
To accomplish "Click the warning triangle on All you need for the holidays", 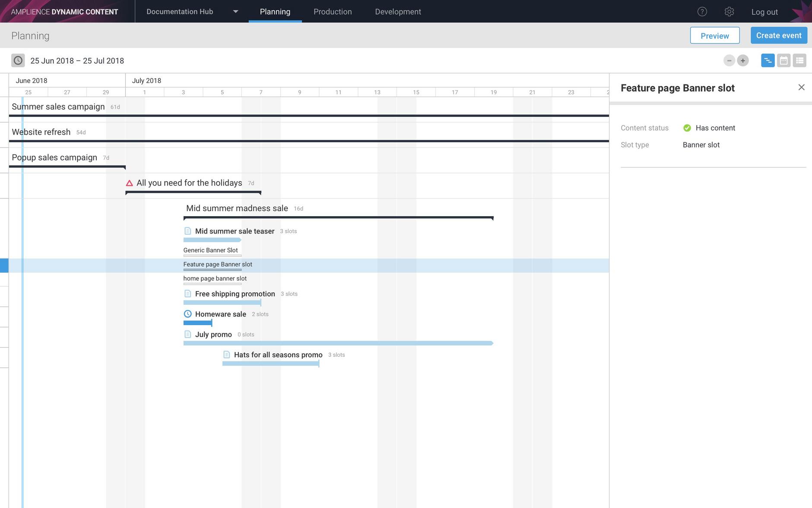I will click(x=129, y=182).
